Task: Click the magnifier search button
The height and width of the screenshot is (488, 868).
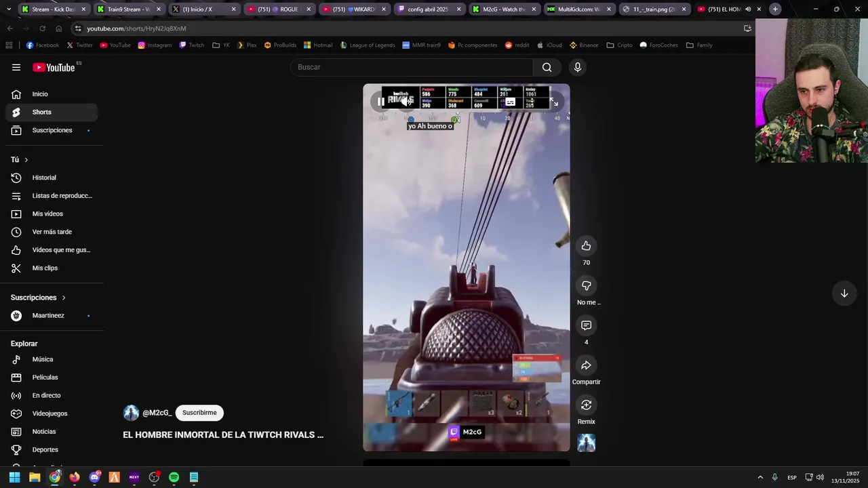Action: click(x=547, y=67)
